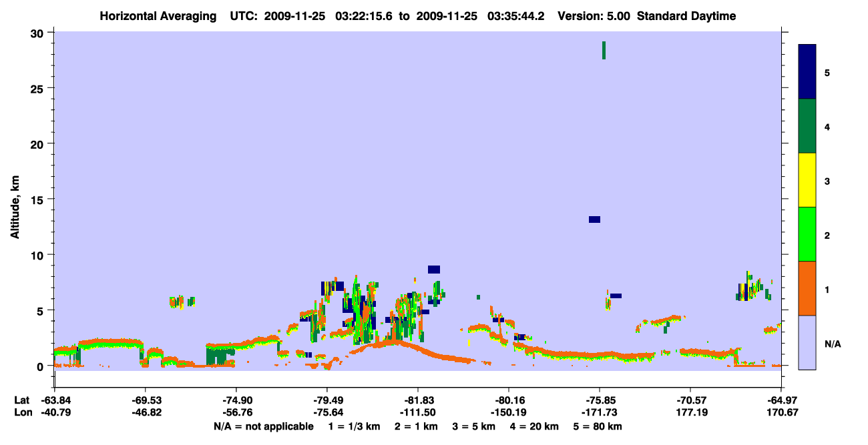Image resolution: width=868 pixels, height=445 pixels.
Task: Click the dark blue block near 8.7 km altitude
Action: coord(434,270)
